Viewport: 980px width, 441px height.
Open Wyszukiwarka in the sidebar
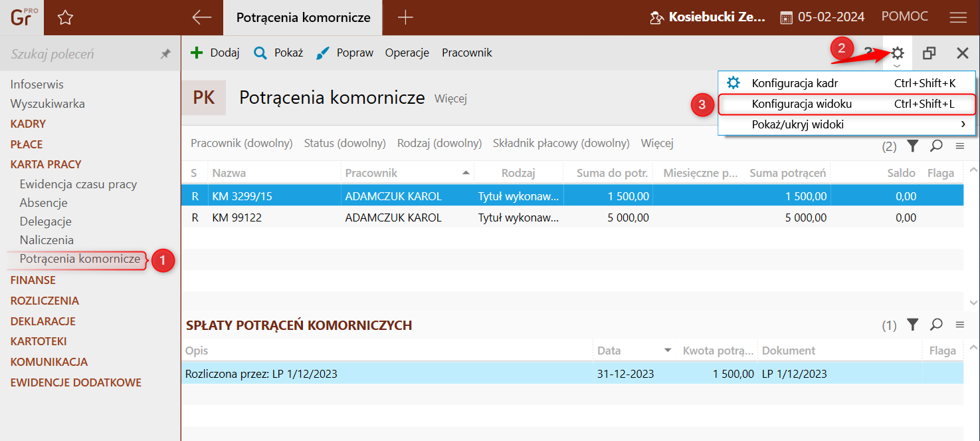coord(47,104)
